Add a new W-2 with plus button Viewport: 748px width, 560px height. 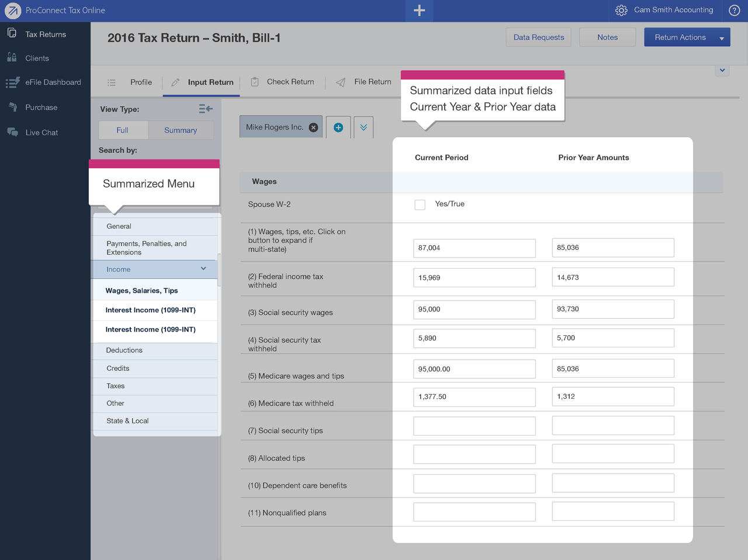click(338, 127)
